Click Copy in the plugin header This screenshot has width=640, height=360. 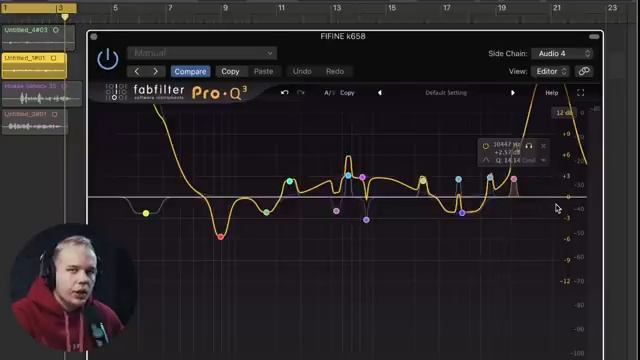click(230, 71)
